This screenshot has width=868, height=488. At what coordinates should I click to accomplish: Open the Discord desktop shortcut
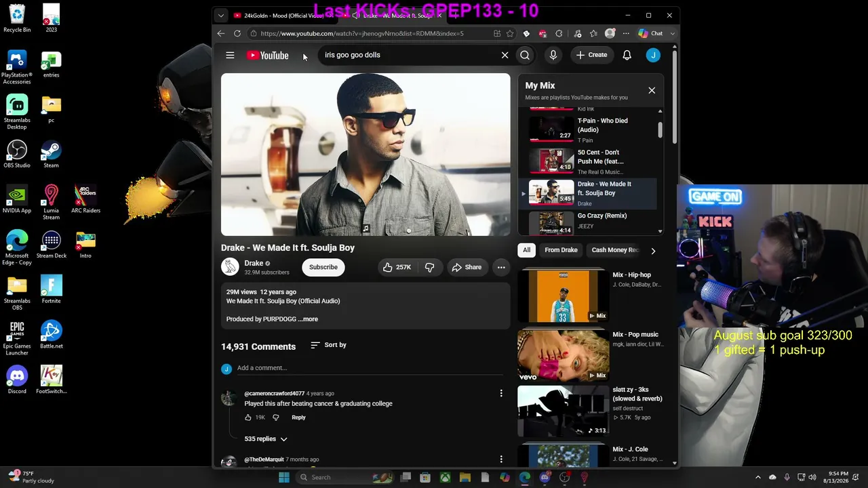point(17,380)
